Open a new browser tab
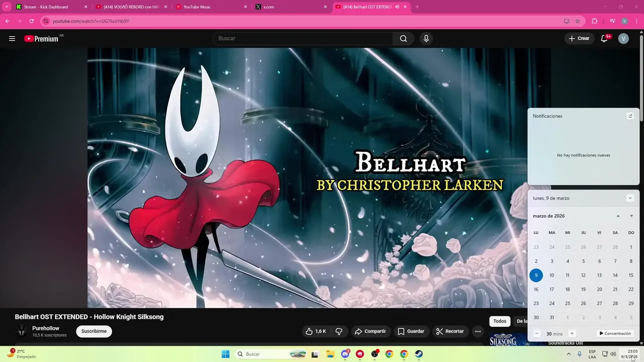644x362 pixels. [417, 7]
